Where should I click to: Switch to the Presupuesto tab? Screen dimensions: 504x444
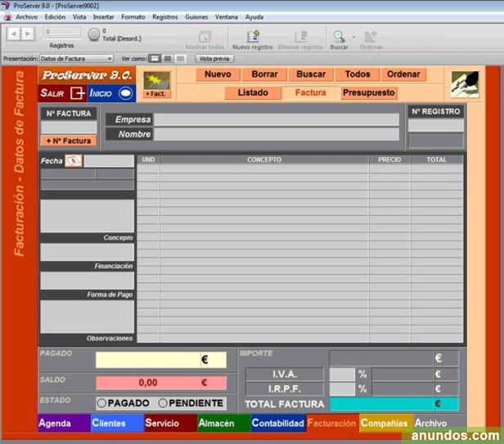pyautogui.click(x=369, y=93)
